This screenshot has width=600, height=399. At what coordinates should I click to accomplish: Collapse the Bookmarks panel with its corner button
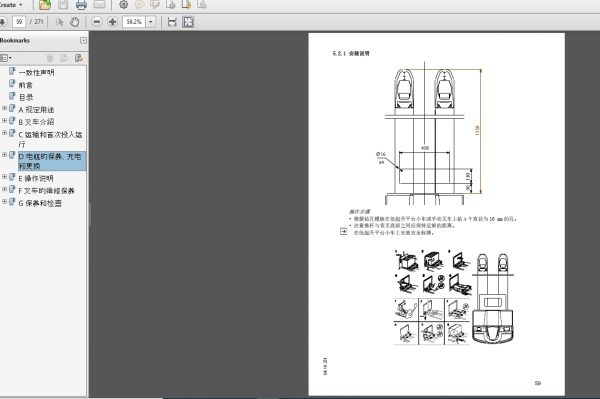[83, 41]
